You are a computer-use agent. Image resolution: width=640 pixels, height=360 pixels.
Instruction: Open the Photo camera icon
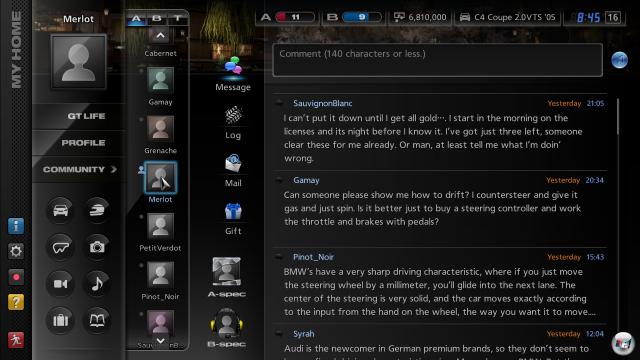coord(97,247)
